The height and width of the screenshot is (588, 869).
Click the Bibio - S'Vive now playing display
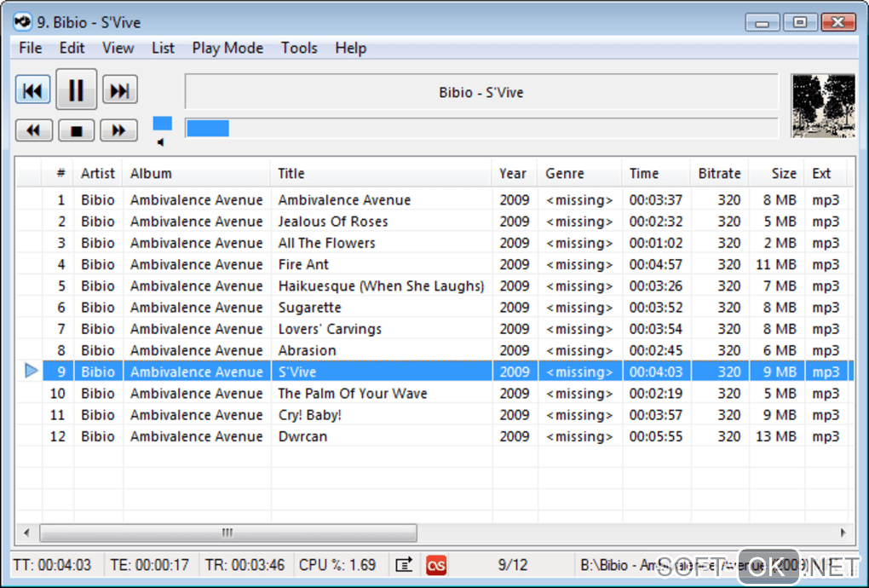pyautogui.click(x=481, y=92)
